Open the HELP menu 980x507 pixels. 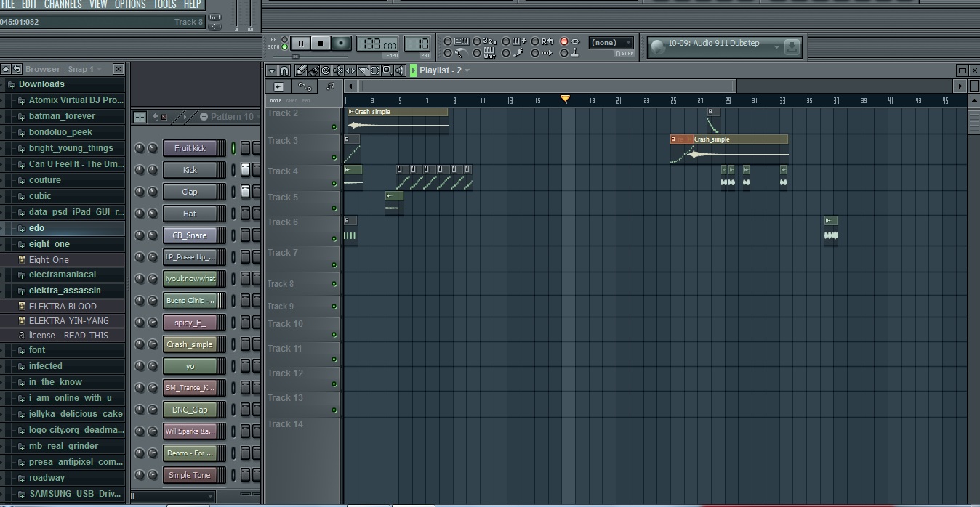[192, 4]
